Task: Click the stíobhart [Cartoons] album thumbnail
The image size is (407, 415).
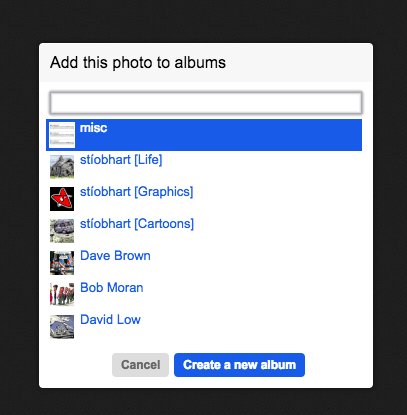Action: [62, 231]
